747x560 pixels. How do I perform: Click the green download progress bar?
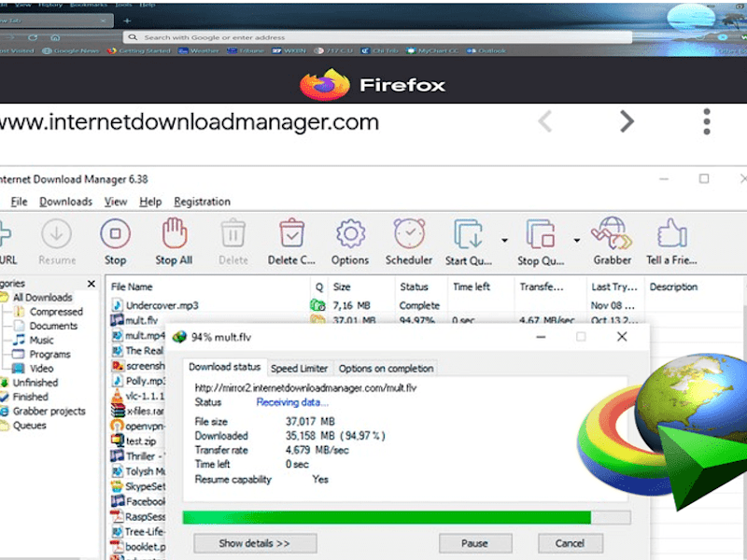(x=407, y=517)
